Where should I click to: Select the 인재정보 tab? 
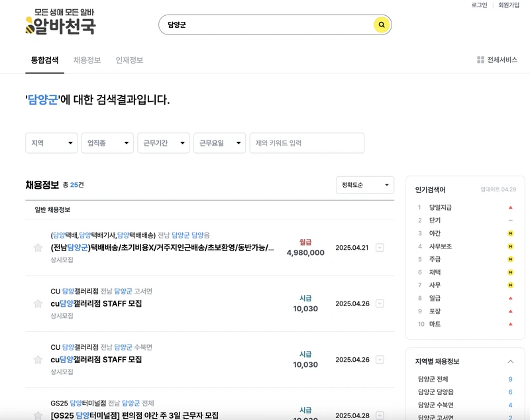tap(131, 60)
